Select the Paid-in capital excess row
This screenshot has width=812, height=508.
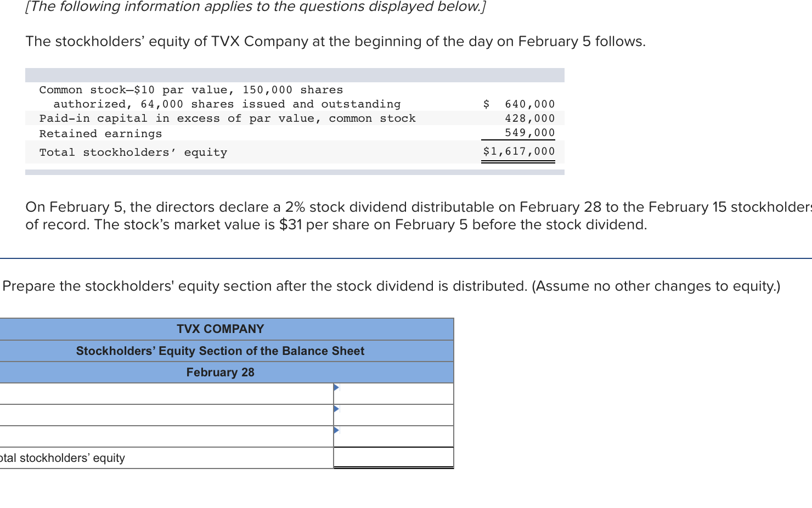(x=219, y=118)
